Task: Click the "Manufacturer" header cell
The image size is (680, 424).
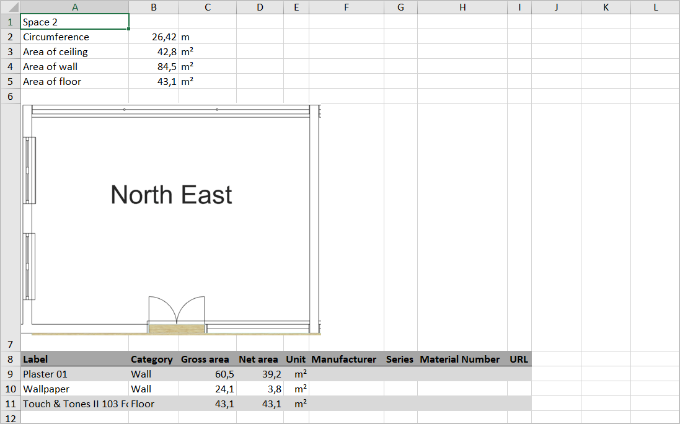Action: (x=346, y=359)
